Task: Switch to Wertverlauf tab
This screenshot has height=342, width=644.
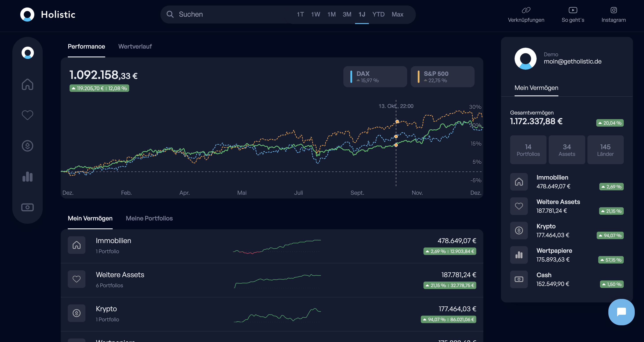Action: (135, 46)
